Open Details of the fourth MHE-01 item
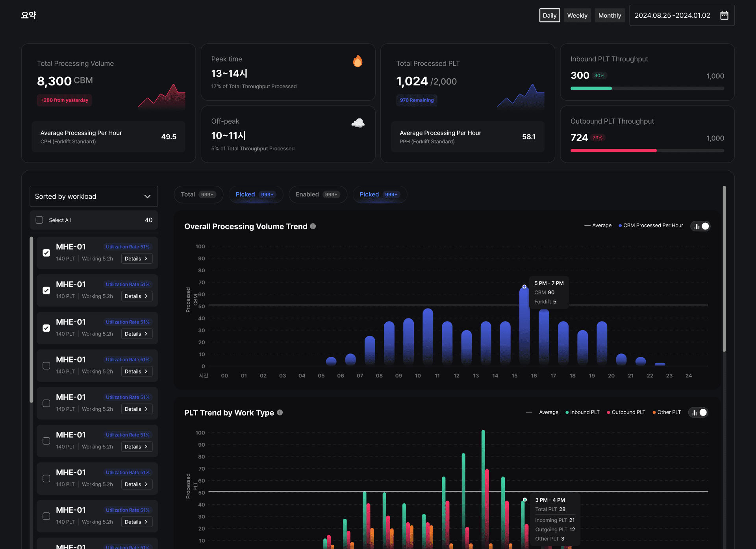The height and width of the screenshot is (549, 756). click(x=136, y=372)
